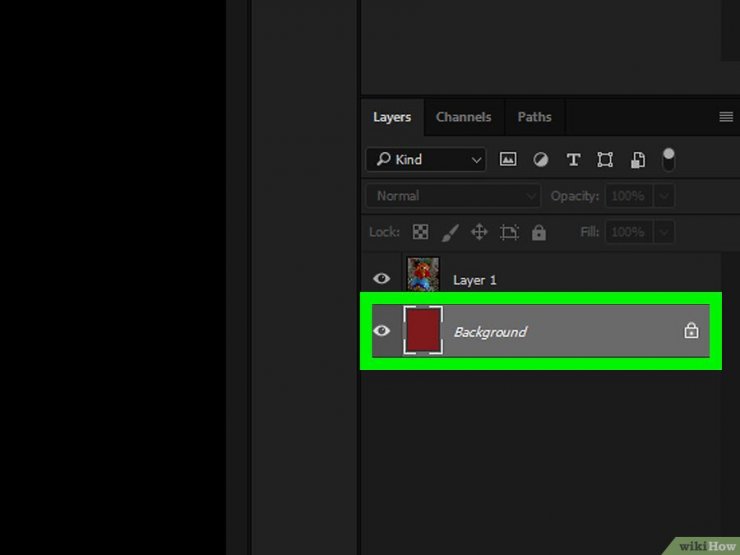The image size is (740, 555).
Task: Open the Normal blend mode dropdown
Action: pos(452,196)
